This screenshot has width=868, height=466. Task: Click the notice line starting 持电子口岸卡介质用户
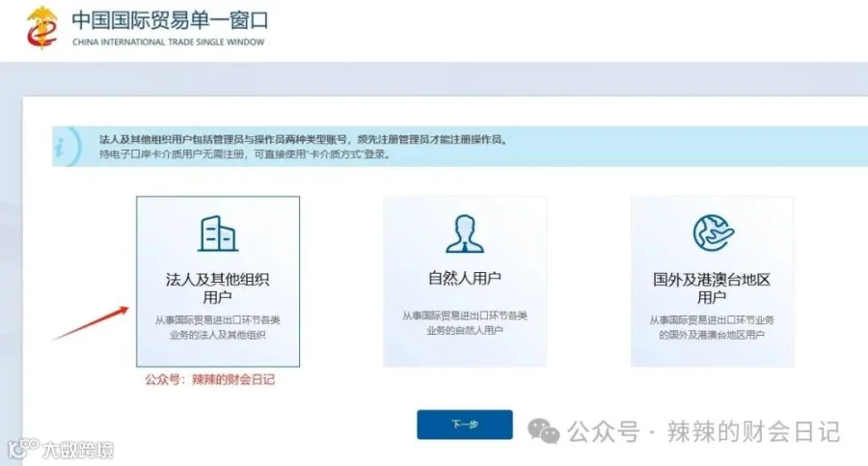tap(245, 154)
